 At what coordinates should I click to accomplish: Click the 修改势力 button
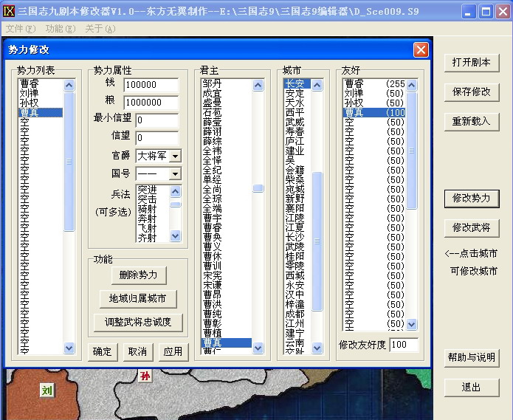coord(472,199)
